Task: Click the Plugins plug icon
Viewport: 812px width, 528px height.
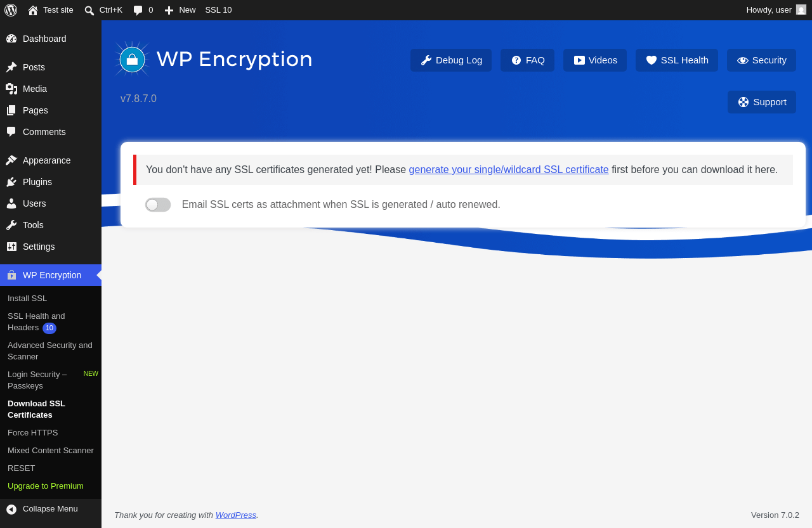Action: pyautogui.click(x=11, y=182)
